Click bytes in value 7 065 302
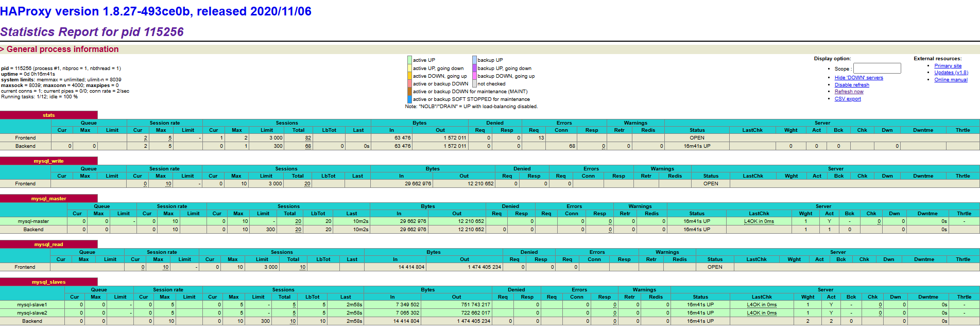 (407, 313)
